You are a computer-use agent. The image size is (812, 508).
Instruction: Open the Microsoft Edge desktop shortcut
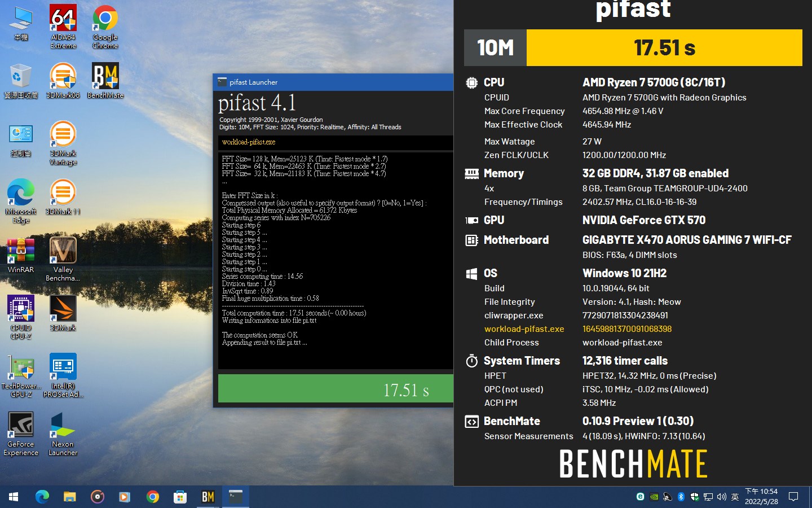21,202
